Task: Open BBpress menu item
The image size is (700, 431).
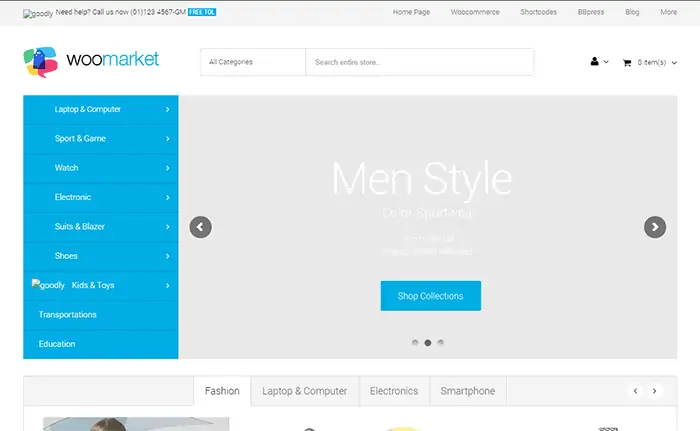Action: tap(591, 12)
